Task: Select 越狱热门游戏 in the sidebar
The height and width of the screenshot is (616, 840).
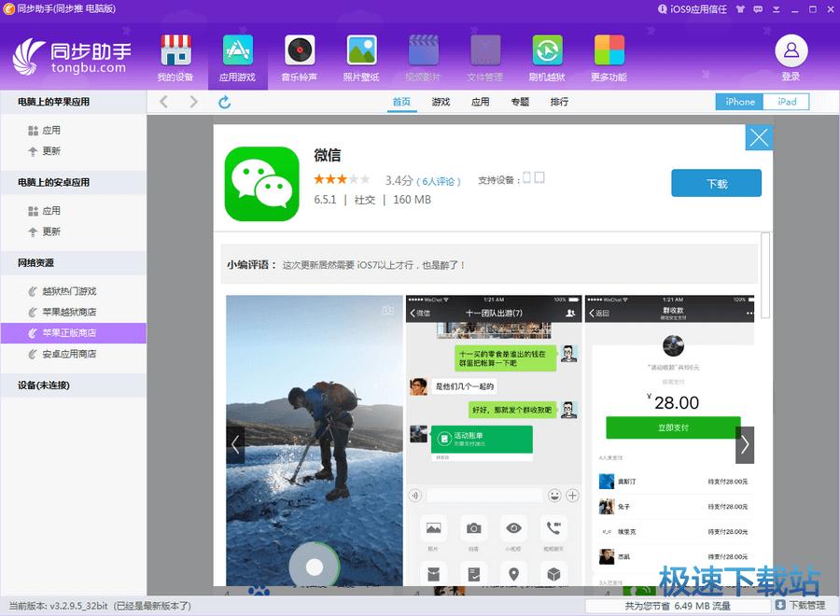Action: (x=69, y=291)
